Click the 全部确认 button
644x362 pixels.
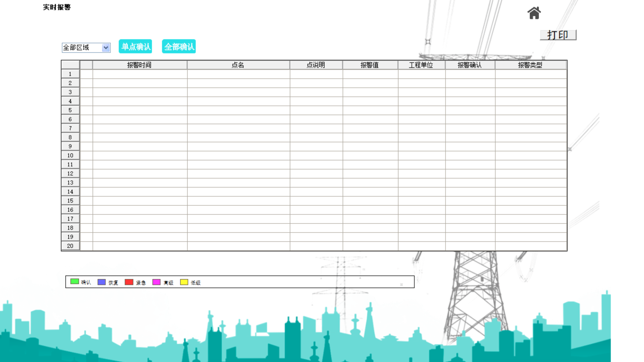179,47
